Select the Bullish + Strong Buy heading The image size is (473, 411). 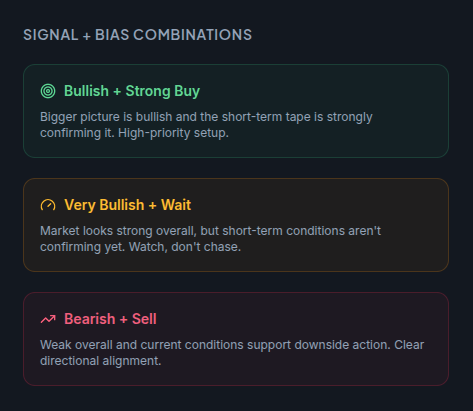(132, 91)
